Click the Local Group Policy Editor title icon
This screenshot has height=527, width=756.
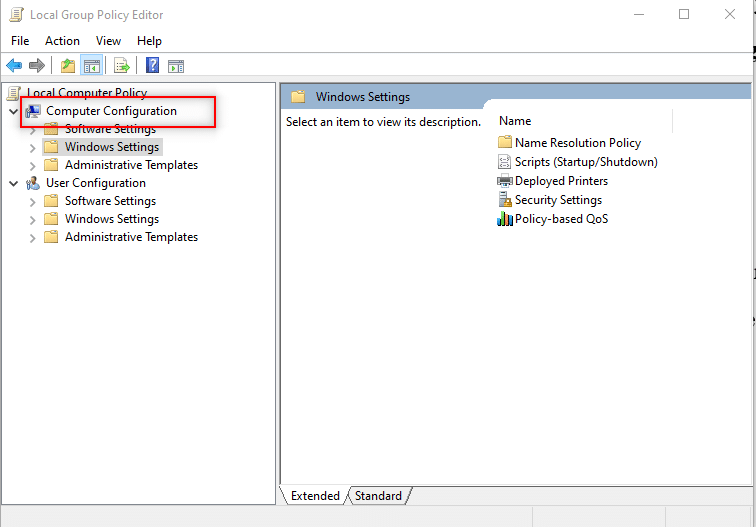16,14
